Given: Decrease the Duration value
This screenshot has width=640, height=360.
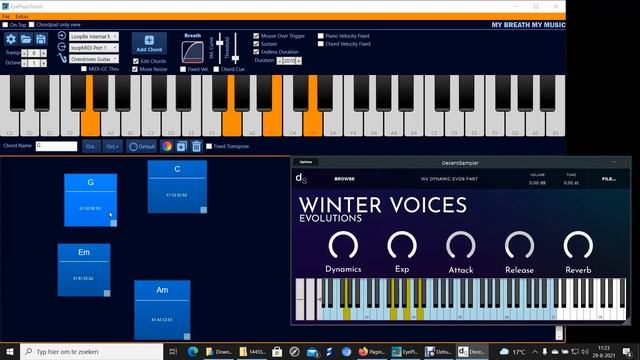Looking at the screenshot, I should pyautogui.click(x=279, y=61).
